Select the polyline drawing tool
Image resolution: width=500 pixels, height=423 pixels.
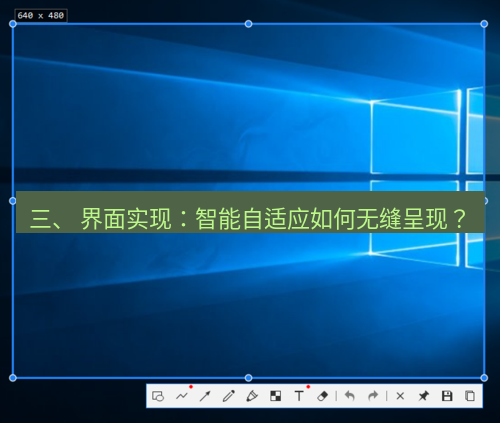click(x=182, y=396)
